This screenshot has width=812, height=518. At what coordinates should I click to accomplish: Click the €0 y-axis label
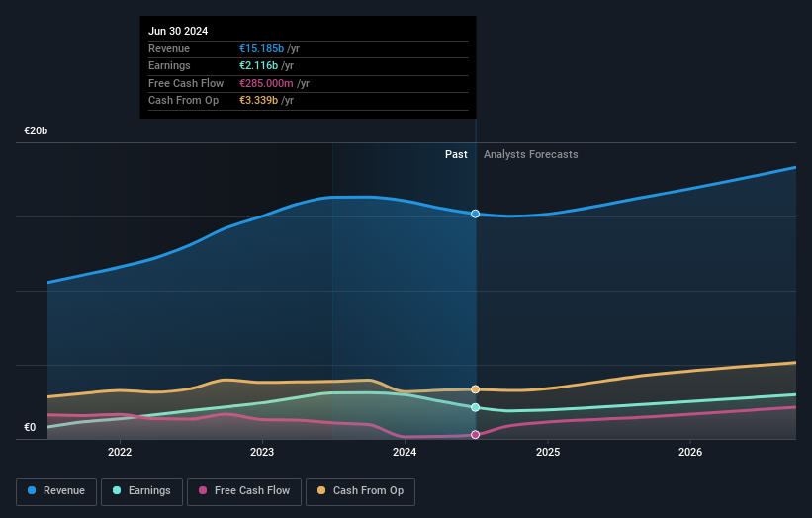[30, 427]
